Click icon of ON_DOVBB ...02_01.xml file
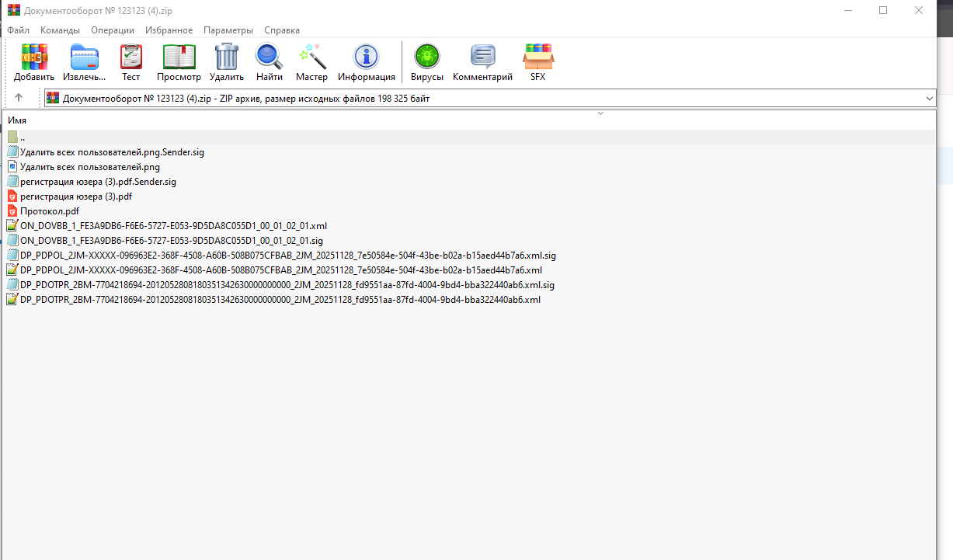The height and width of the screenshot is (560, 953). click(12, 226)
